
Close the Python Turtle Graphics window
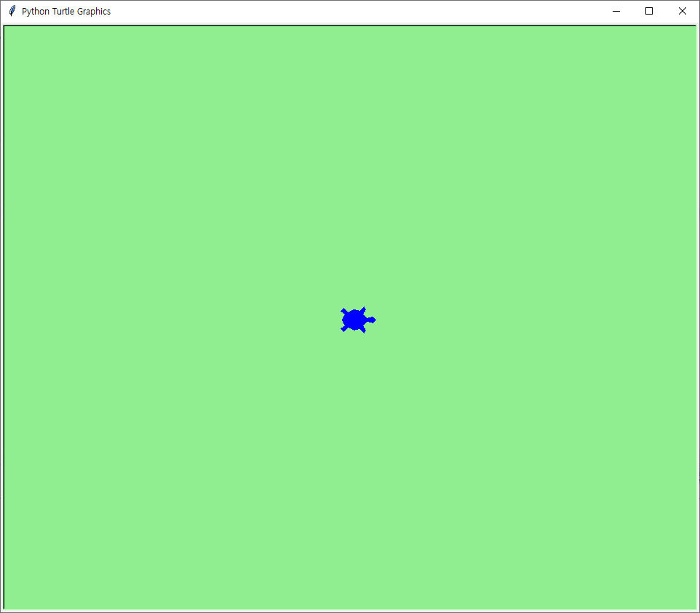click(682, 11)
